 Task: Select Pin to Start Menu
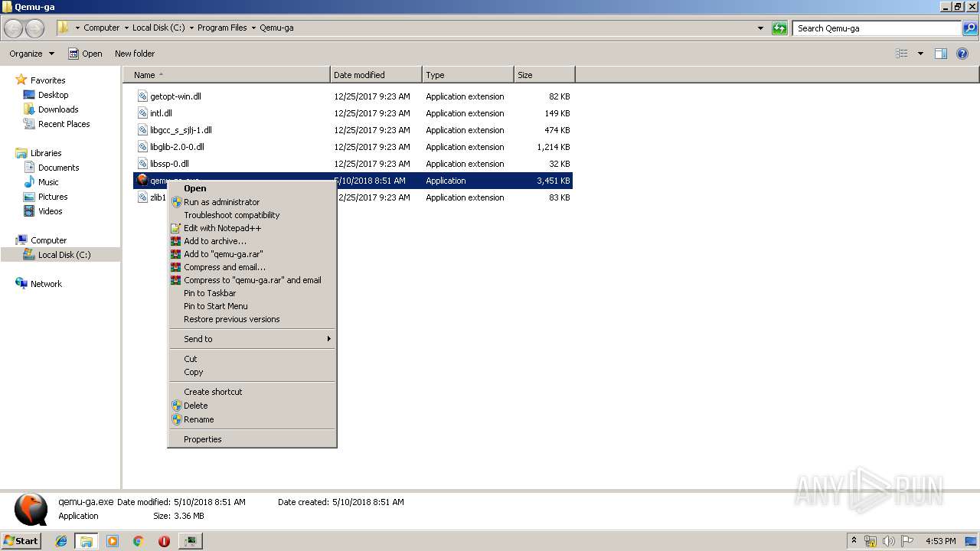[252, 306]
